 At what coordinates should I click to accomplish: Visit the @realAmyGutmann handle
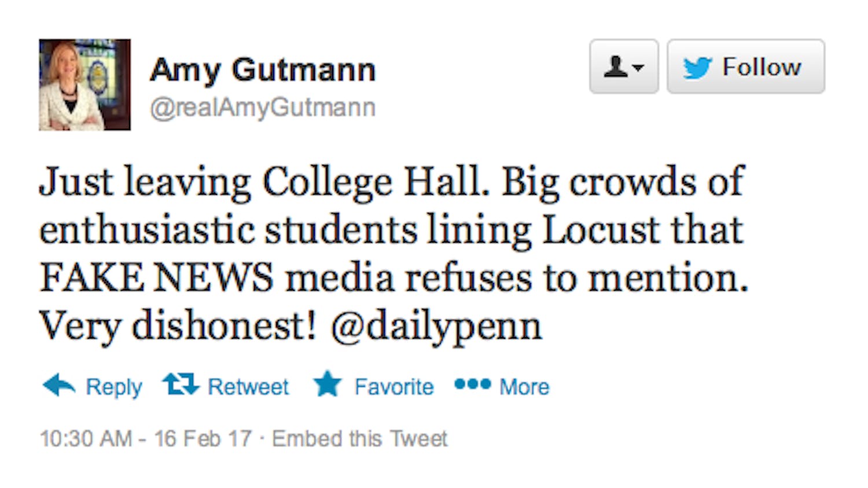[x=263, y=108]
